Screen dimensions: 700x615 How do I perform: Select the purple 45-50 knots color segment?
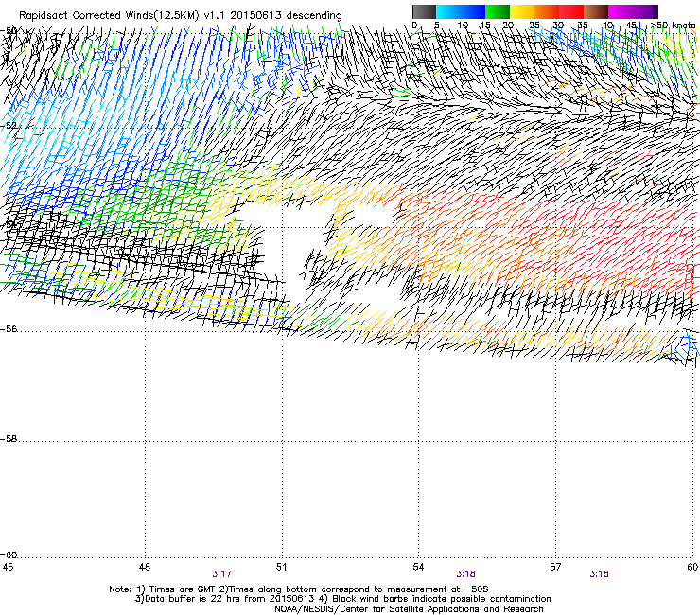tap(645, 11)
